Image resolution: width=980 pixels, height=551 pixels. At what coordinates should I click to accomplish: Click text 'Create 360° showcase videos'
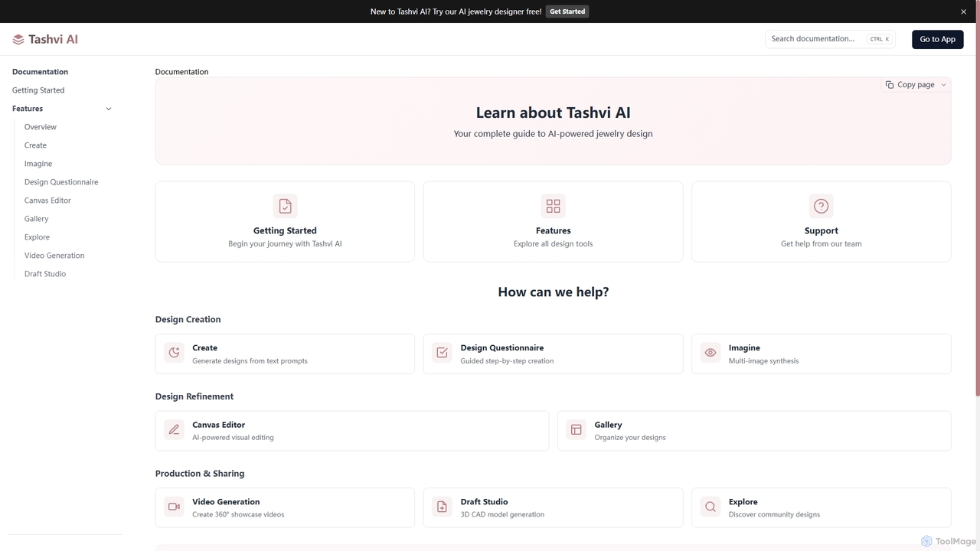click(238, 514)
